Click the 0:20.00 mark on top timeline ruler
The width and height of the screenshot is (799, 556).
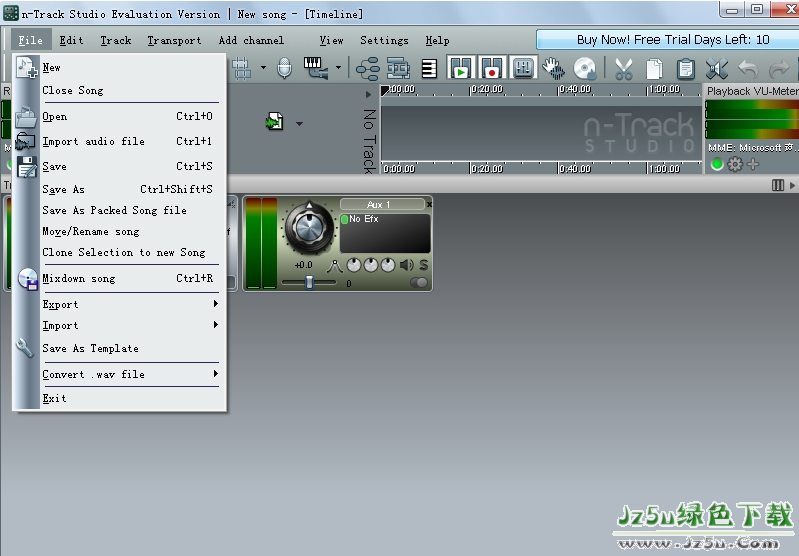(486, 89)
